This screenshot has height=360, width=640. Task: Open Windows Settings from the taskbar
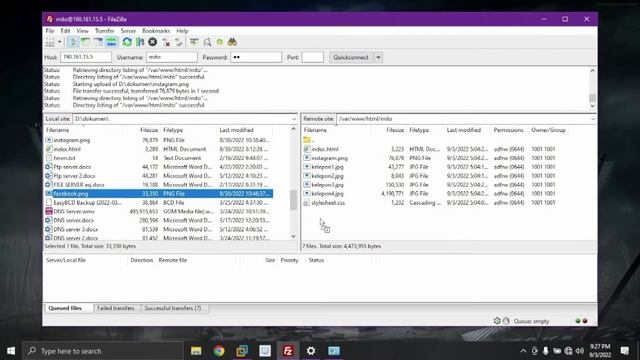[x=311, y=351]
